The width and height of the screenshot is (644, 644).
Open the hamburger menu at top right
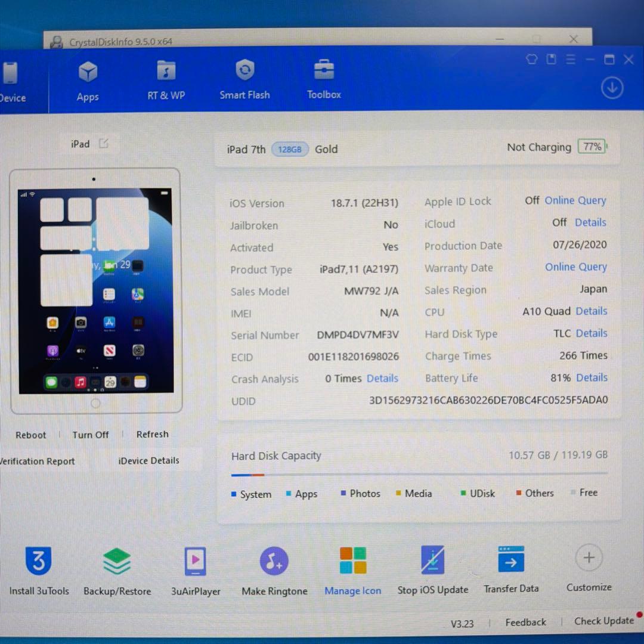click(571, 60)
